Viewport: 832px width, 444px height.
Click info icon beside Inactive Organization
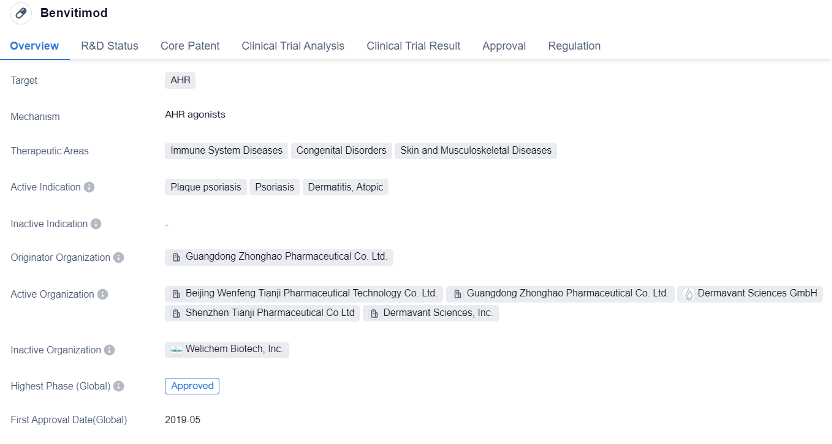[109, 350]
